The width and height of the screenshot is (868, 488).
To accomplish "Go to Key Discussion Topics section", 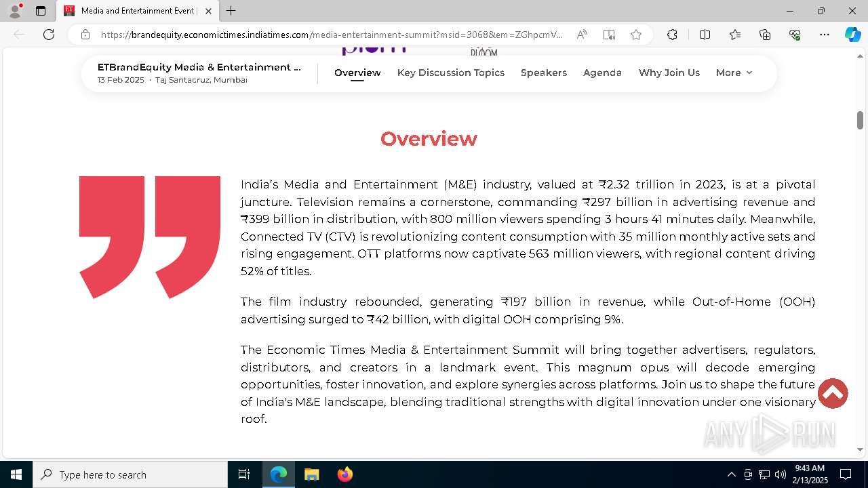I will coord(451,73).
